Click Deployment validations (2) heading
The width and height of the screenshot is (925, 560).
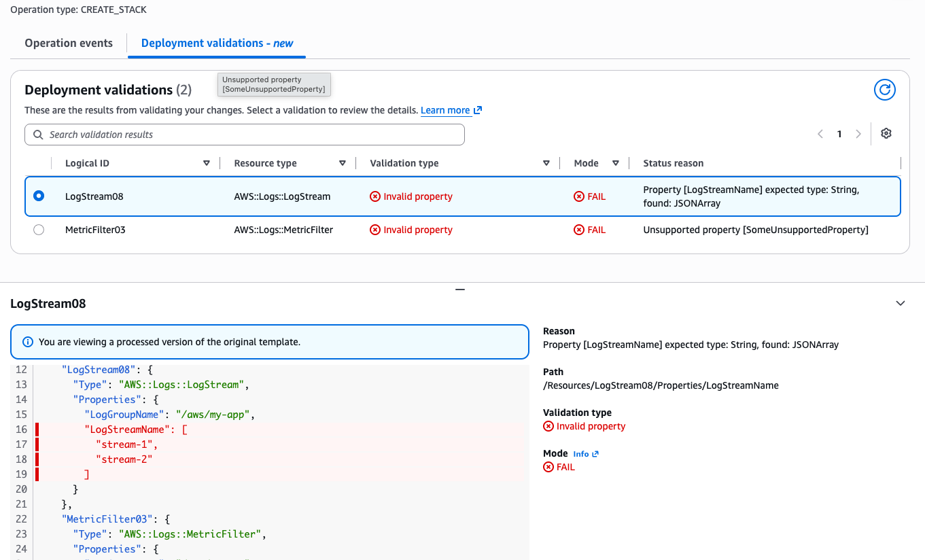(108, 90)
